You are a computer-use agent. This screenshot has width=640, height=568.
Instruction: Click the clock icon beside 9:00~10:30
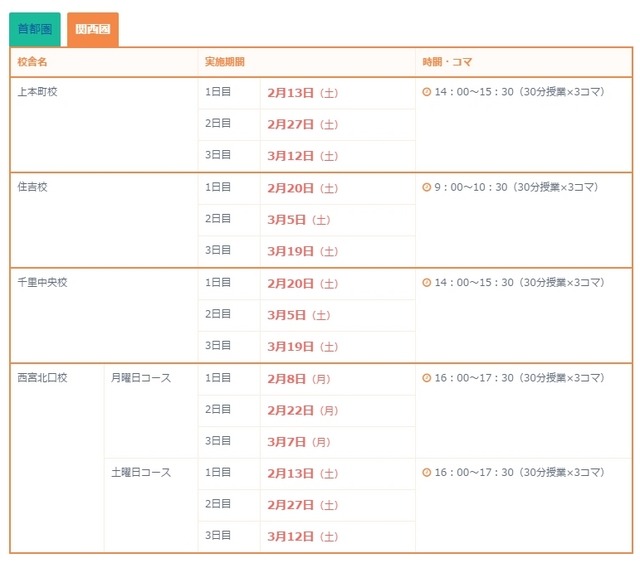[427, 187]
